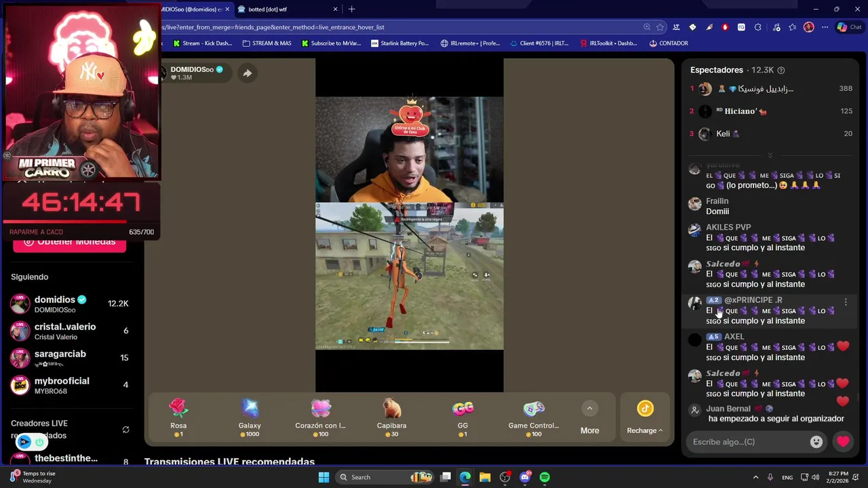Open options menu on xPRINCIPE .R comment
Viewport: 868px width, 488px height.
pos(845,302)
